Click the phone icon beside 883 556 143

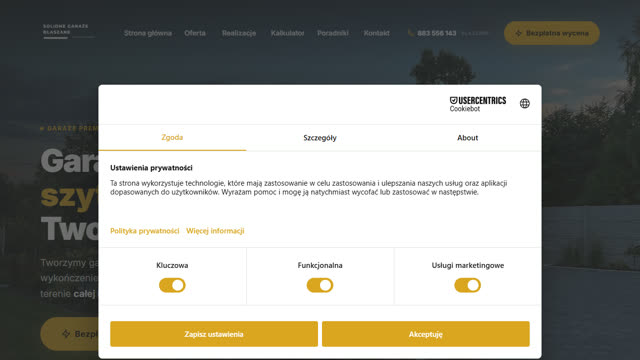click(x=411, y=33)
